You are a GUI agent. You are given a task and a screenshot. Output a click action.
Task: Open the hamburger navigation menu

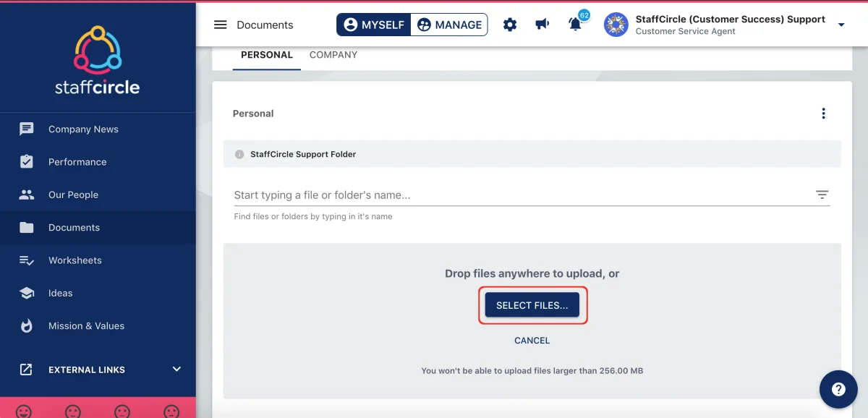pyautogui.click(x=221, y=25)
